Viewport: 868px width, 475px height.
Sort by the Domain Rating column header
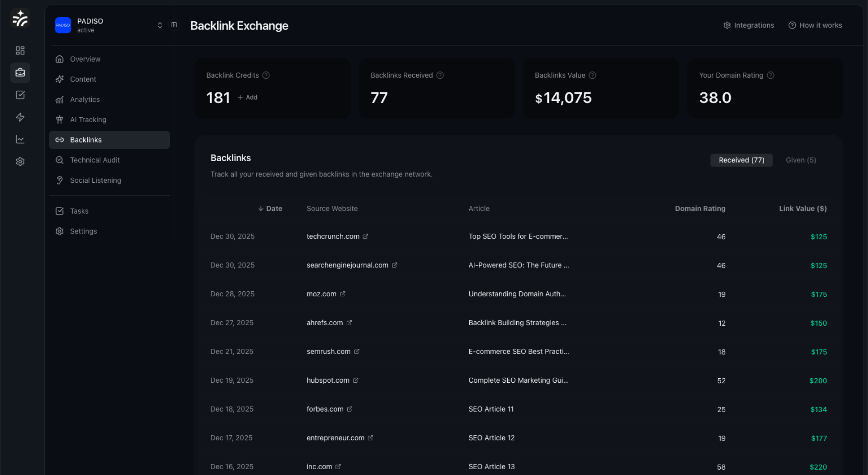tap(700, 209)
